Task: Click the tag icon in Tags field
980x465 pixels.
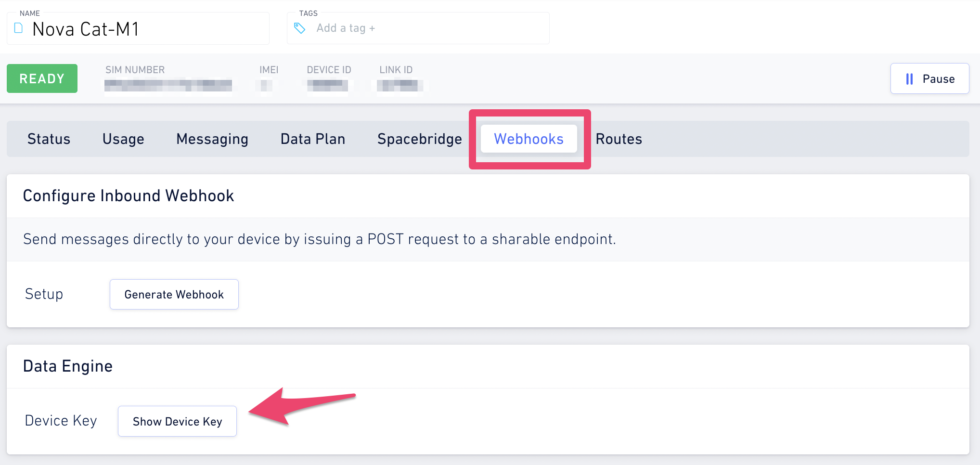Action: tap(299, 28)
